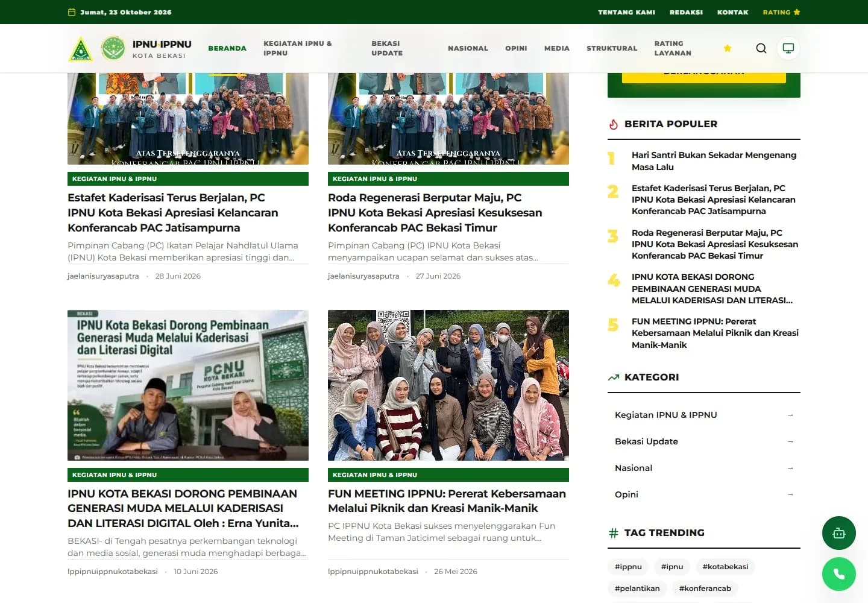The width and height of the screenshot is (868, 603).
Task: Expand the Bekasi Update category arrow
Action: (790, 441)
